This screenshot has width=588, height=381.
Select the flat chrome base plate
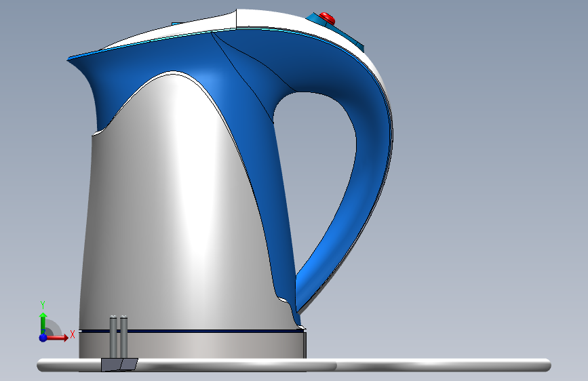[x=294, y=365]
